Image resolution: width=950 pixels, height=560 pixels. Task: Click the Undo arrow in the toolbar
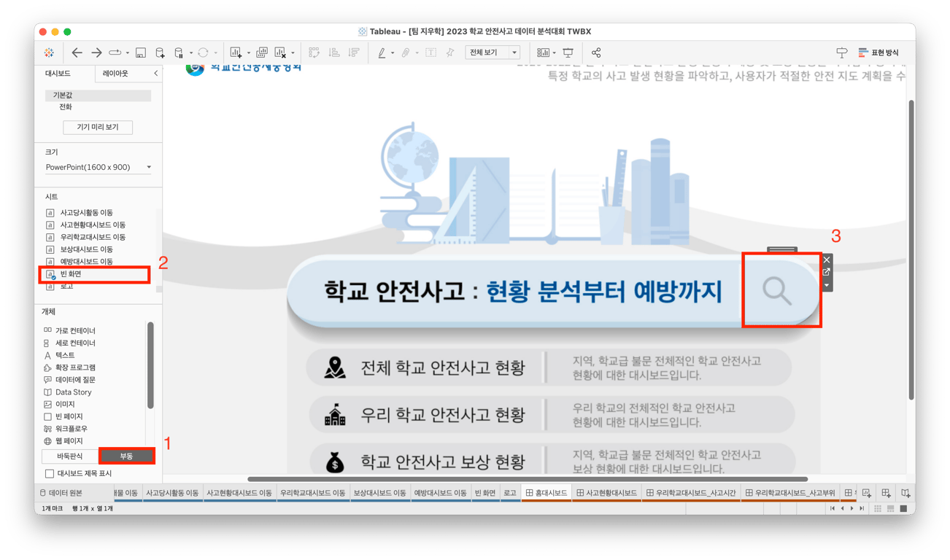(77, 52)
